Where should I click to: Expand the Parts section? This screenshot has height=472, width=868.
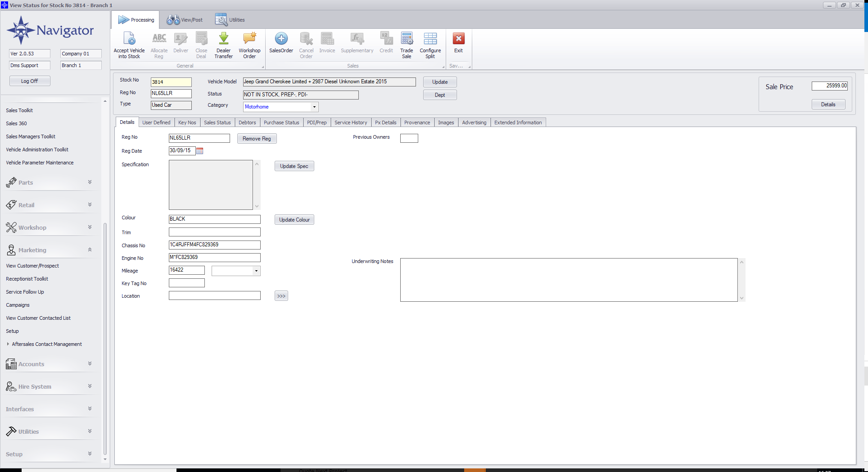(x=90, y=182)
